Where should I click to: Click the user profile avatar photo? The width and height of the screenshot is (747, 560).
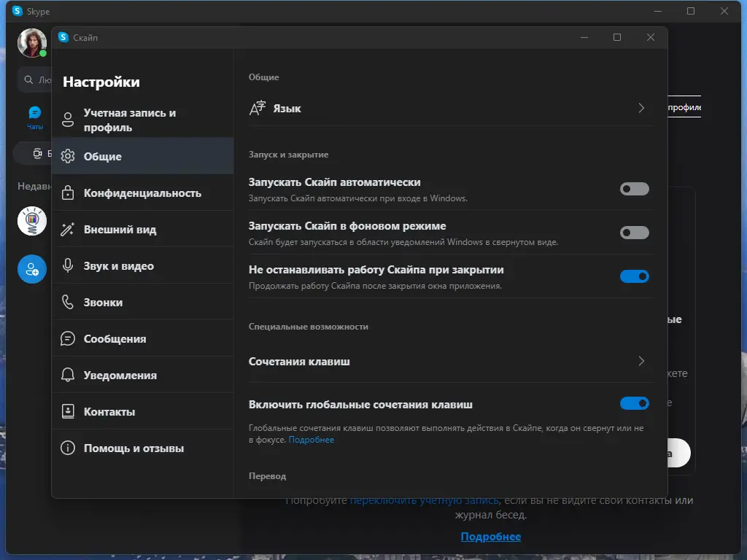[x=31, y=43]
